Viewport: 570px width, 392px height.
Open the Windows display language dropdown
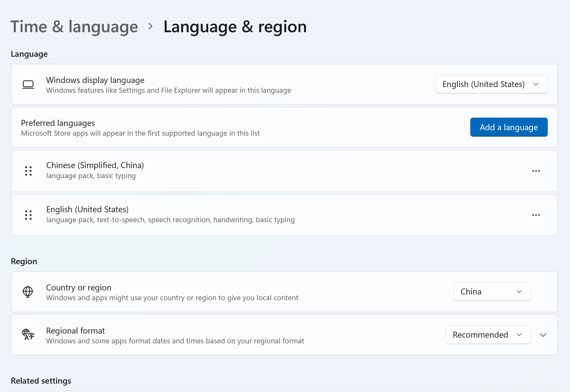[x=491, y=84]
